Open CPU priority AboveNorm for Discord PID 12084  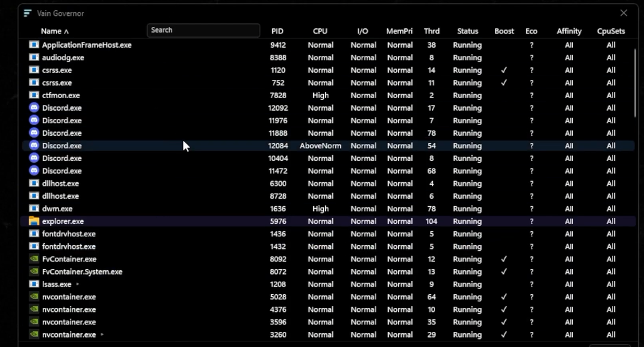(x=320, y=146)
